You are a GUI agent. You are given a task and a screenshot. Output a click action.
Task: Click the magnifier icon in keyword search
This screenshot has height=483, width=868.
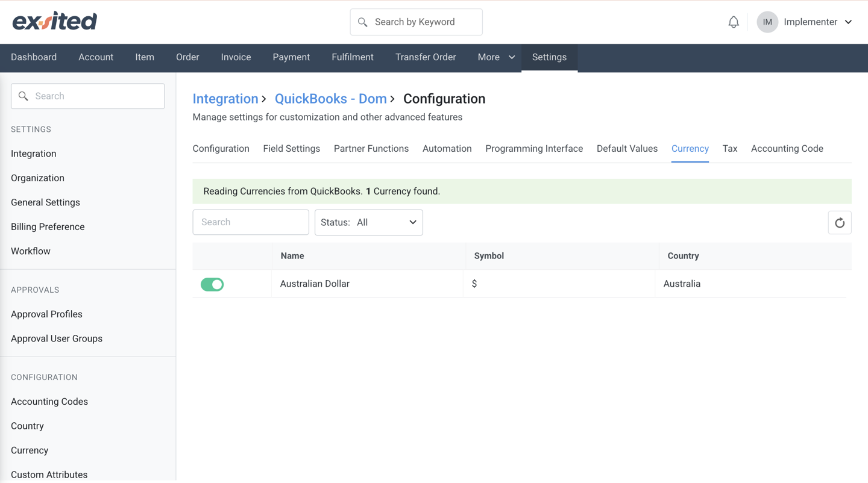[x=362, y=22]
